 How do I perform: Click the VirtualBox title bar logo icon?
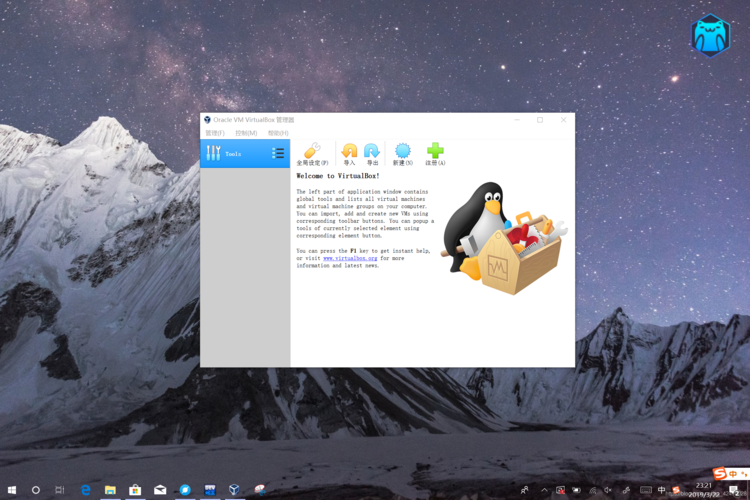click(x=207, y=120)
